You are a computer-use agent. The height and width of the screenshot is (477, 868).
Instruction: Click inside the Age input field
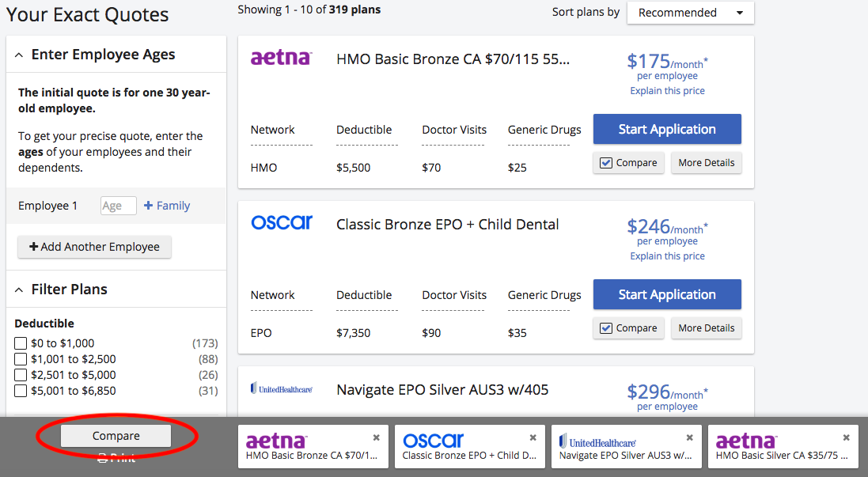point(118,205)
